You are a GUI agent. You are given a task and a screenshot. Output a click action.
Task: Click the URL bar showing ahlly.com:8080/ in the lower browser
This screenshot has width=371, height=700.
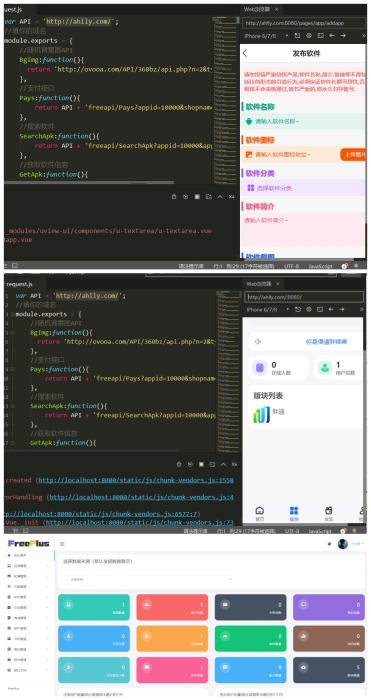304,297
